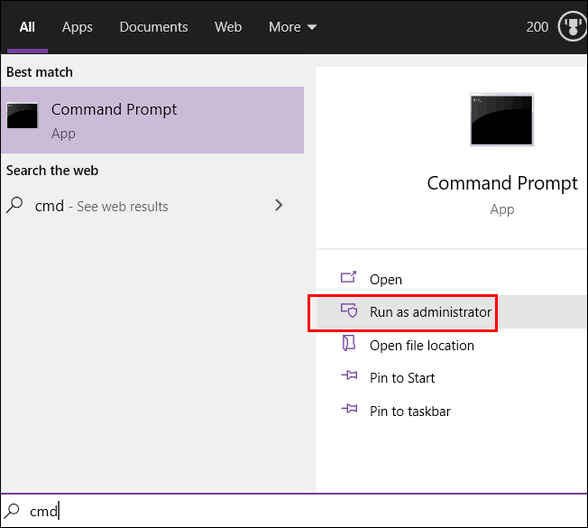Screen dimensions: 588x528
Task: Open cmd See web results link
Action: (101, 206)
